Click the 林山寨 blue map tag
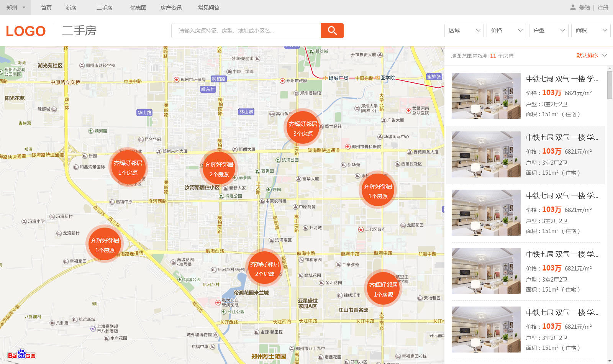Screen dimensions: 613x364 coord(246,112)
